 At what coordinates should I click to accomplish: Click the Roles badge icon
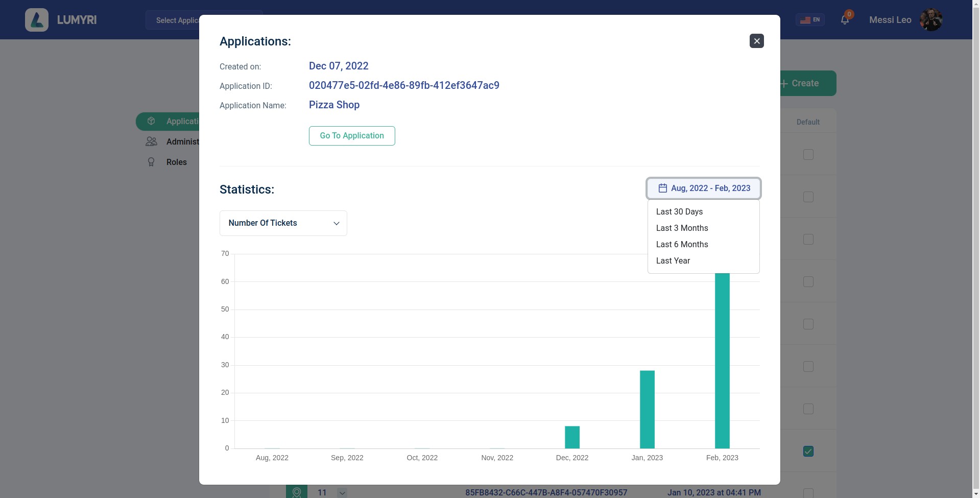coord(151,162)
